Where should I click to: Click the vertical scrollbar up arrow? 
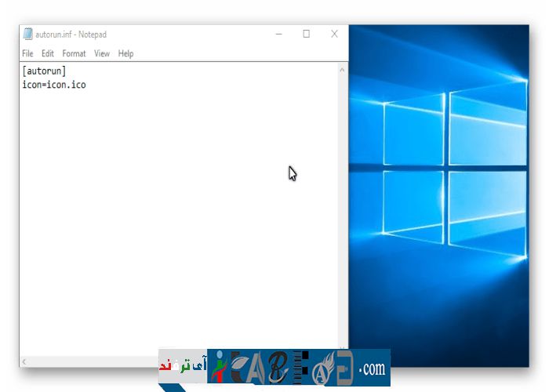(x=342, y=70)
